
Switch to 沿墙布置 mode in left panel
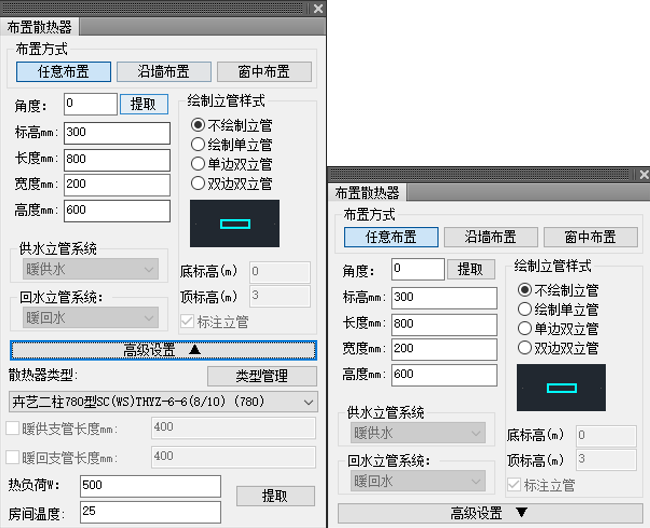coord(164,72)
